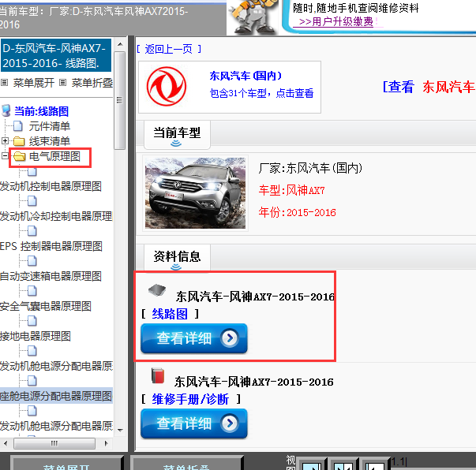Screen dimensions: 476x470
Task: Click the 查看 东风汽车 banner link
Action: coord(429,87)
